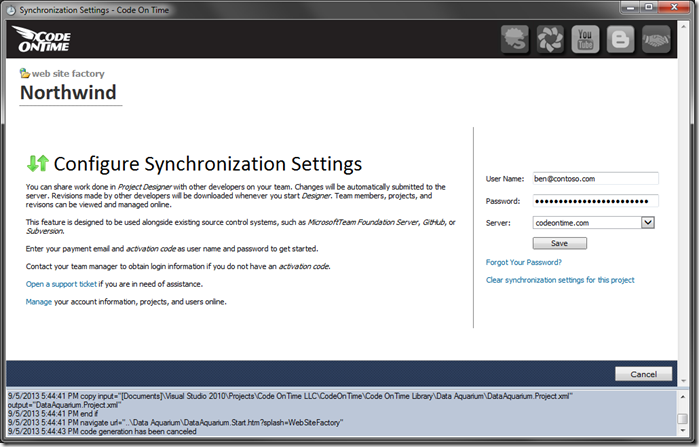Open the pinwheel community icon in header
This screenshot has width=699, height=447.
tap(550, 39)
